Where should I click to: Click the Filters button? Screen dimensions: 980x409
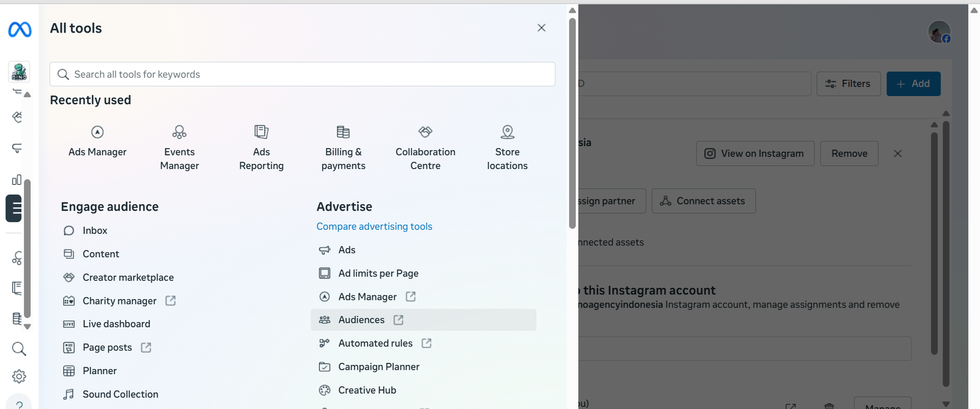click(x=848, y=84)
